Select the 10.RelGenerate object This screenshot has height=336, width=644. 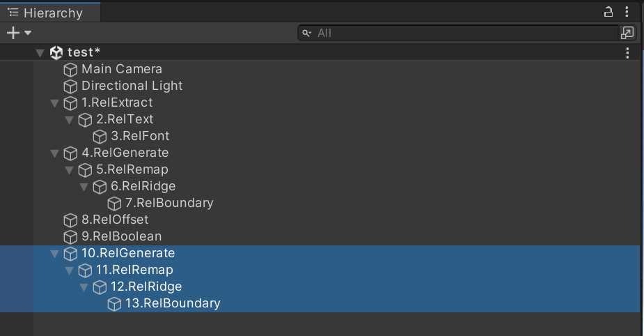tap(128, 253)
